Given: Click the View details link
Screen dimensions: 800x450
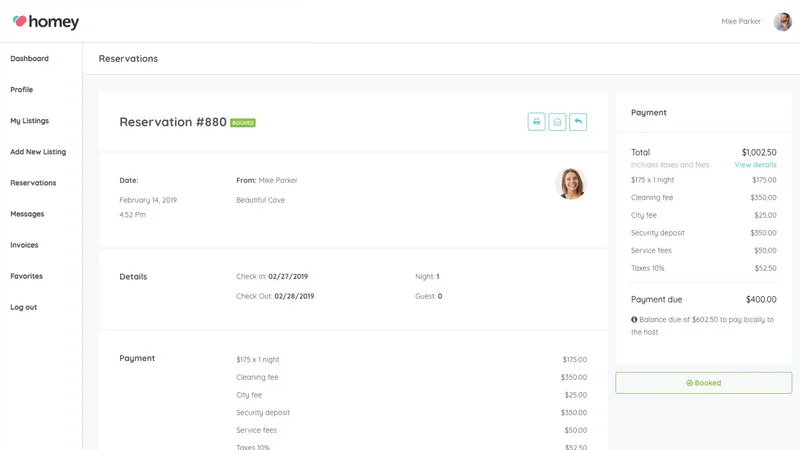Looking at the screenshot, I should tap(755, 165).
